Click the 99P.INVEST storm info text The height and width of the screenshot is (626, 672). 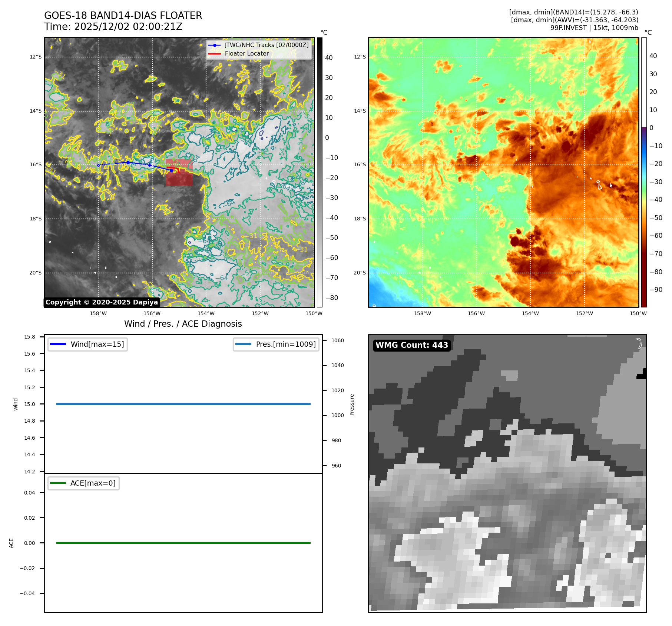point(594,28)
